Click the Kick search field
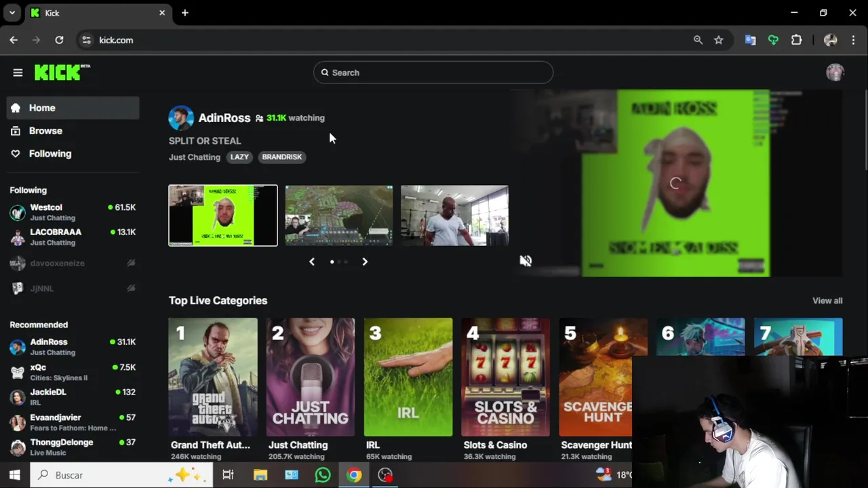Viewport: 868px width, 488px height. (x=433, y=73)
